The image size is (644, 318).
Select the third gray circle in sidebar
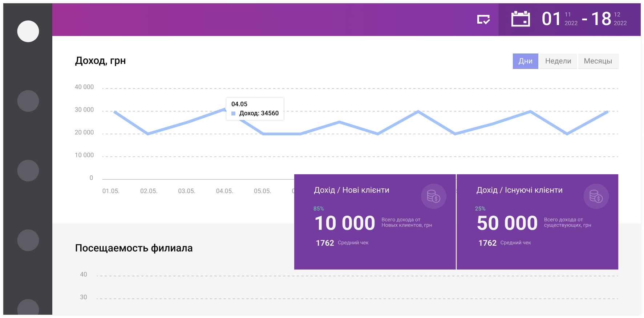point(28,171)
